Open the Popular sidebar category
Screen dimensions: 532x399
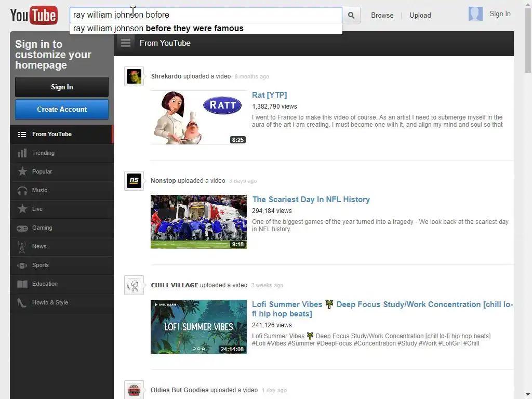(62, 171)
